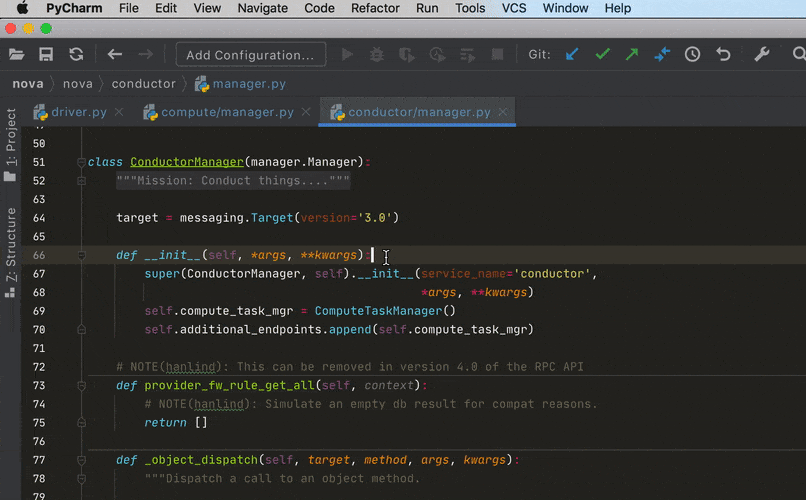Revert changes with the undo arrow icon
Image resolution: width=806 pixels, height=500 pixels.
pyautogui.click(x=723, y=55)
